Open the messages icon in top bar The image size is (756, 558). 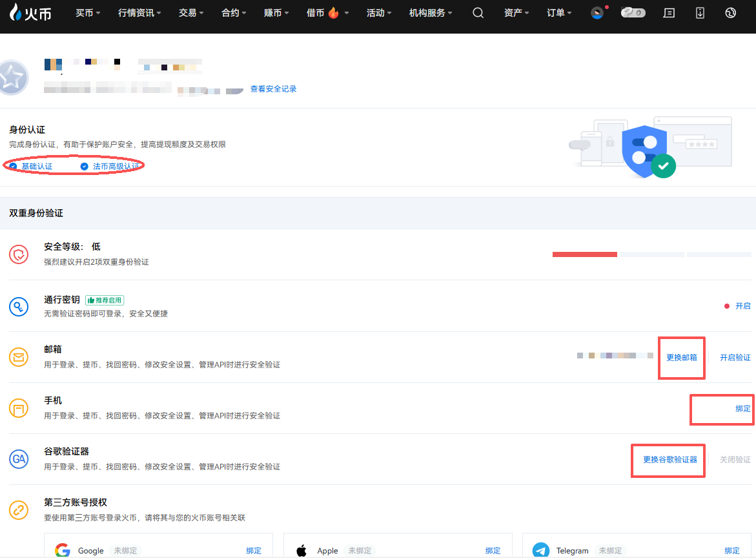[x=669, y=13]
